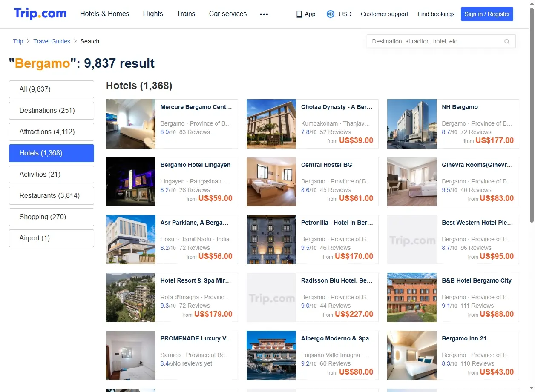535x392 pixels.
Task: Click NH Bergamo hotel title
Action: tap(460, 107)
